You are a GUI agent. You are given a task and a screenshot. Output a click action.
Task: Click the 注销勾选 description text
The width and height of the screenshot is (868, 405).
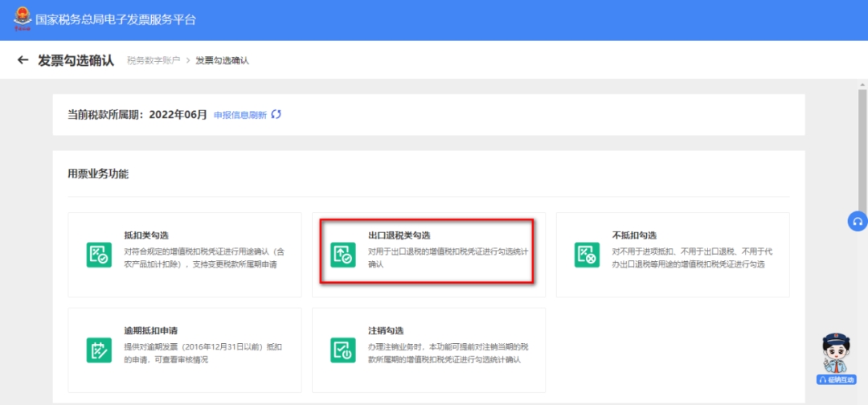point(448,354)
